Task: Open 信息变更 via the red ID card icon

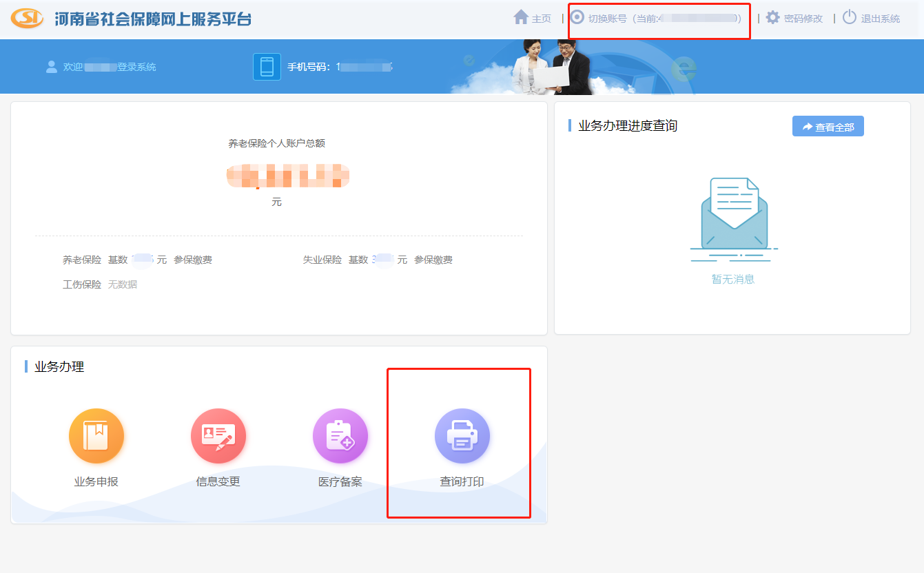Action: (x=218, y=436)
